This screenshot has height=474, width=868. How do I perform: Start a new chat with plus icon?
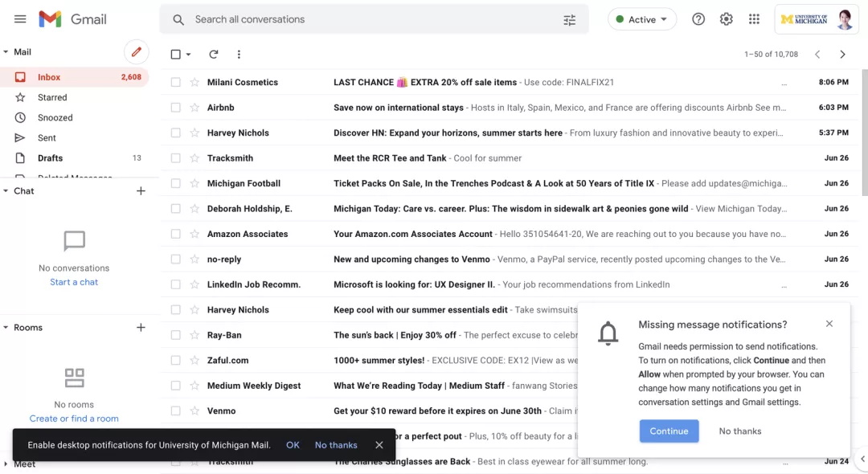(141, 191)
